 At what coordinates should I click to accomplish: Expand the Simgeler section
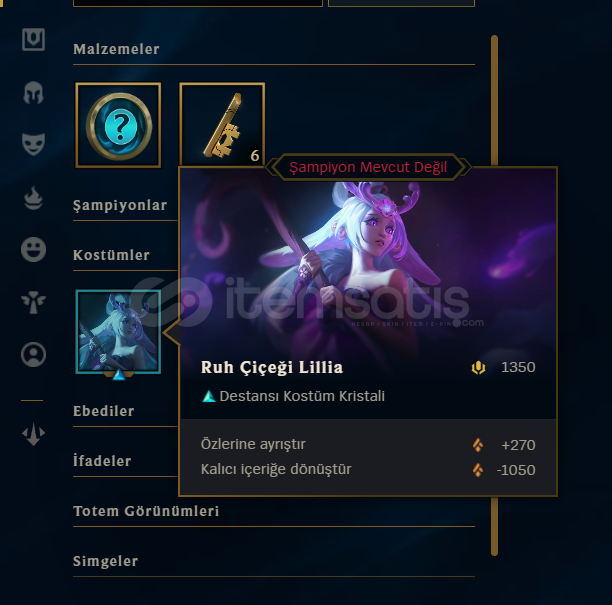tap(106, 561)
